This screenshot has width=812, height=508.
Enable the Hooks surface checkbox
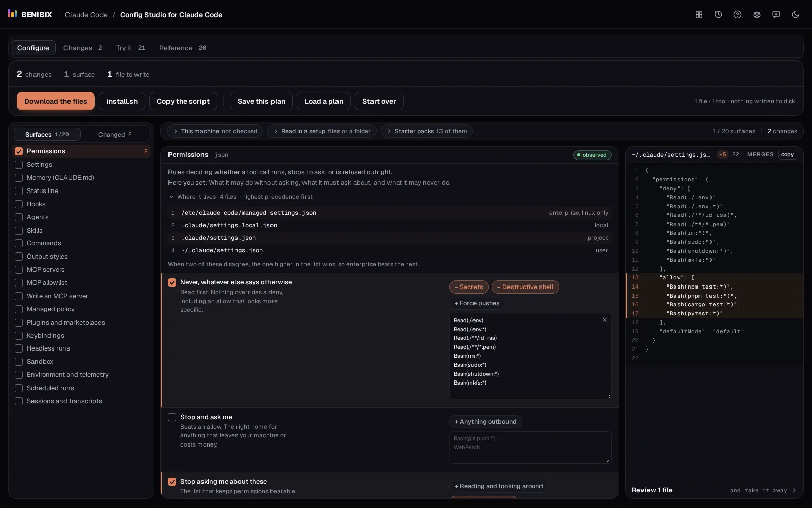point(19,204)
